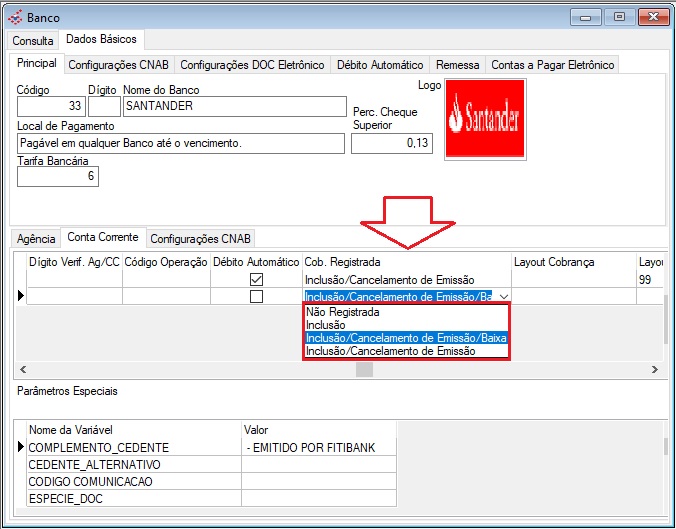Click the Santander logo image
This screenshot has height=529, width=676.
click(485, 120)
